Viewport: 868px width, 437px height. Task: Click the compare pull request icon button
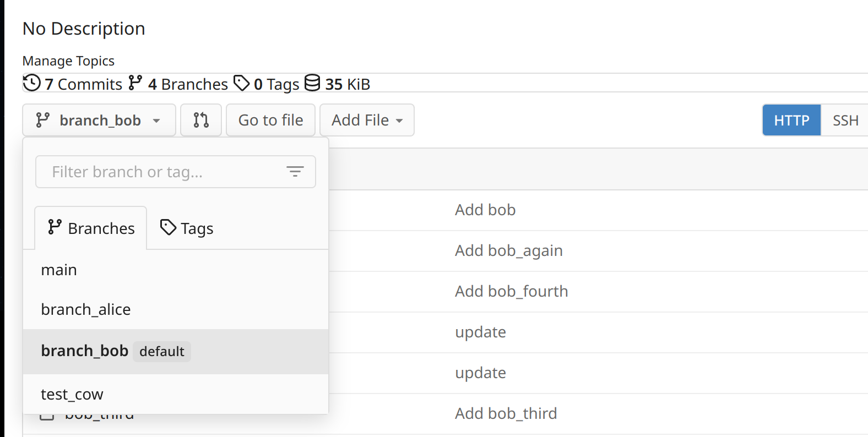tap(201, 120)
